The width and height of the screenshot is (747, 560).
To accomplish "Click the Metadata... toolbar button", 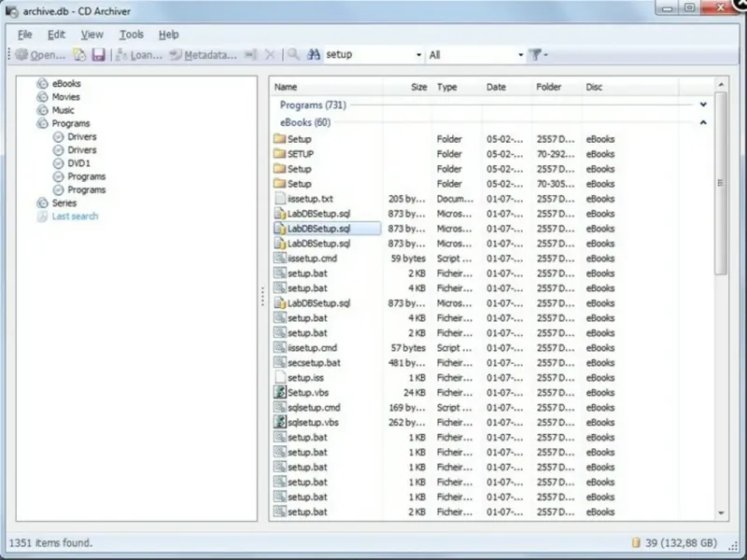I will 203,55.
